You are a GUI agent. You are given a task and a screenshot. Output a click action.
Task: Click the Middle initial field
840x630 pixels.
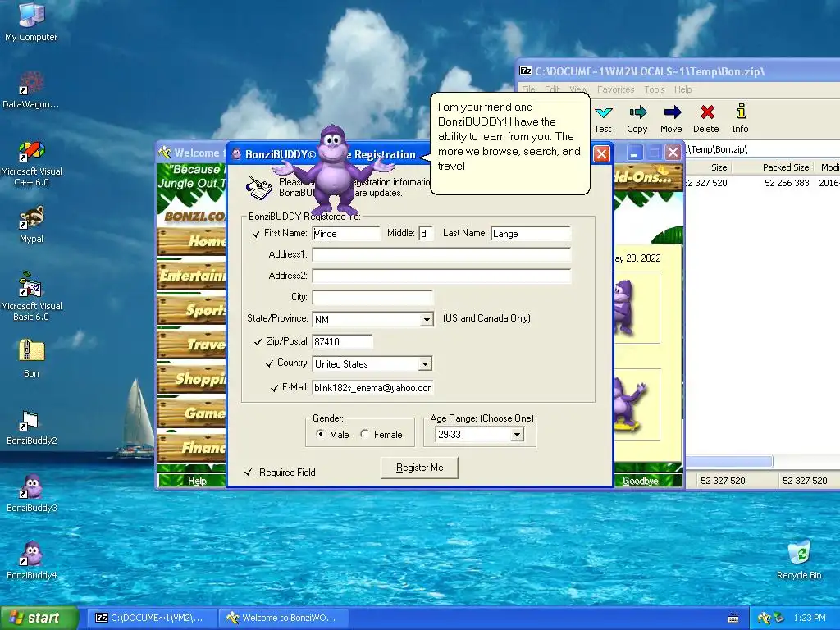click(x=426, y=234)
